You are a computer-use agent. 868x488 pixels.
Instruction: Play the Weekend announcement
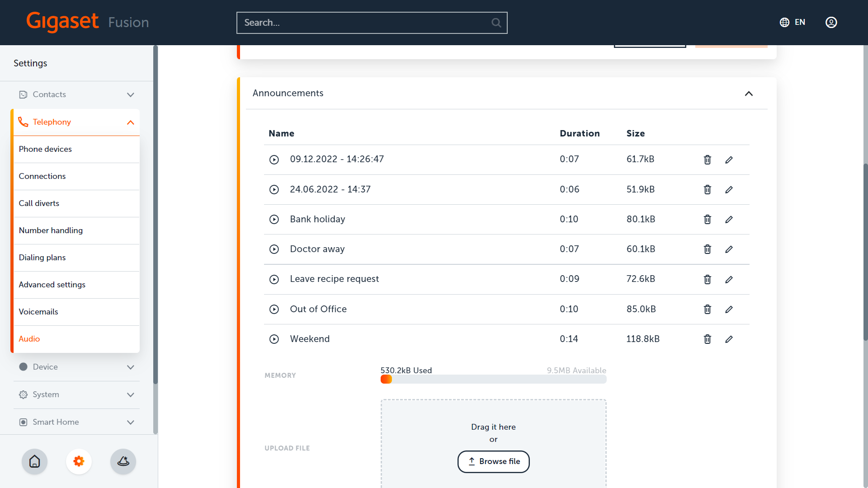[x=274, y=339]
